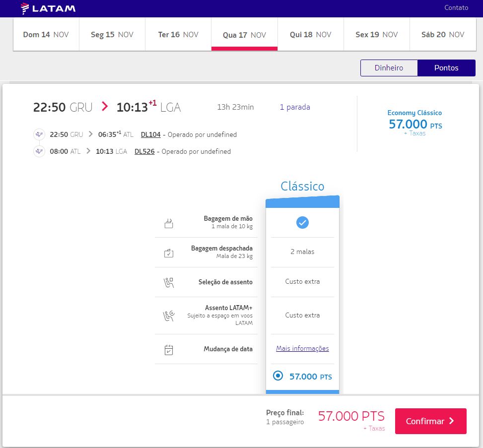Click the Clássico fare column heading
Image resolution: width=483 pixels, height=448 pixels.
click(302, 186)
